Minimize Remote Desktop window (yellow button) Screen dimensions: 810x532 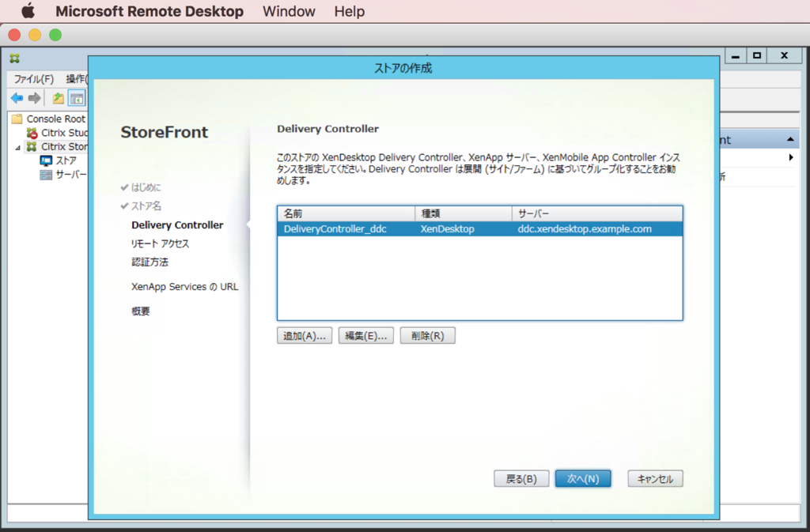point(35,35)
